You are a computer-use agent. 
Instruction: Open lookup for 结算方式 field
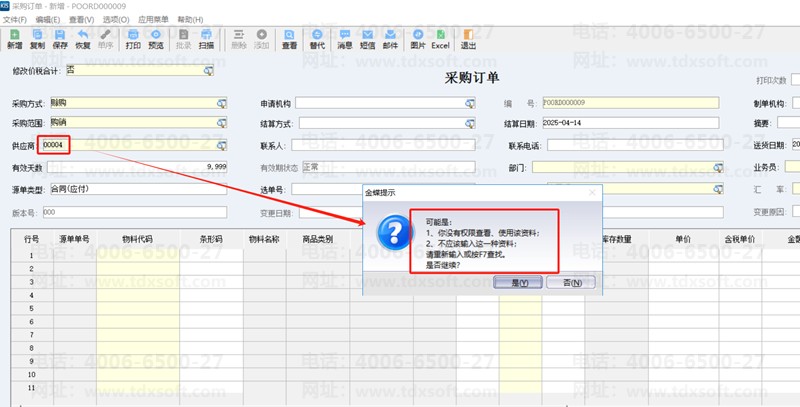click(467, 123)
